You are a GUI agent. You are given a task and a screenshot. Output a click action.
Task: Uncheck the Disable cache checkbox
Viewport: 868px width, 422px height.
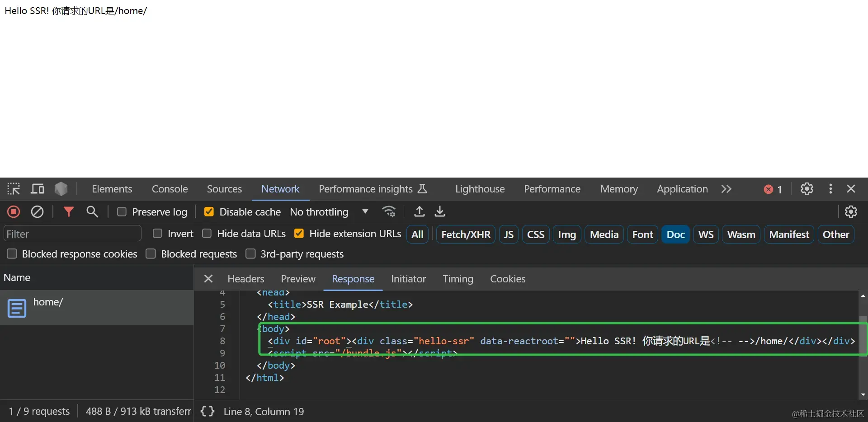(209, 212)
